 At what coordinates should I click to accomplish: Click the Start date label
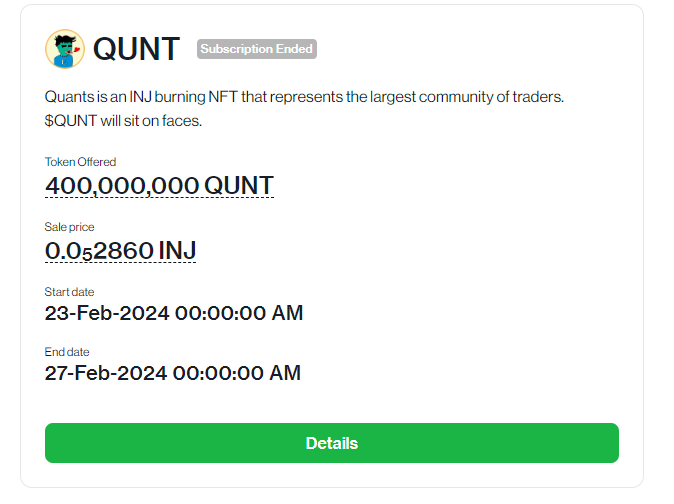coord(70,292)
